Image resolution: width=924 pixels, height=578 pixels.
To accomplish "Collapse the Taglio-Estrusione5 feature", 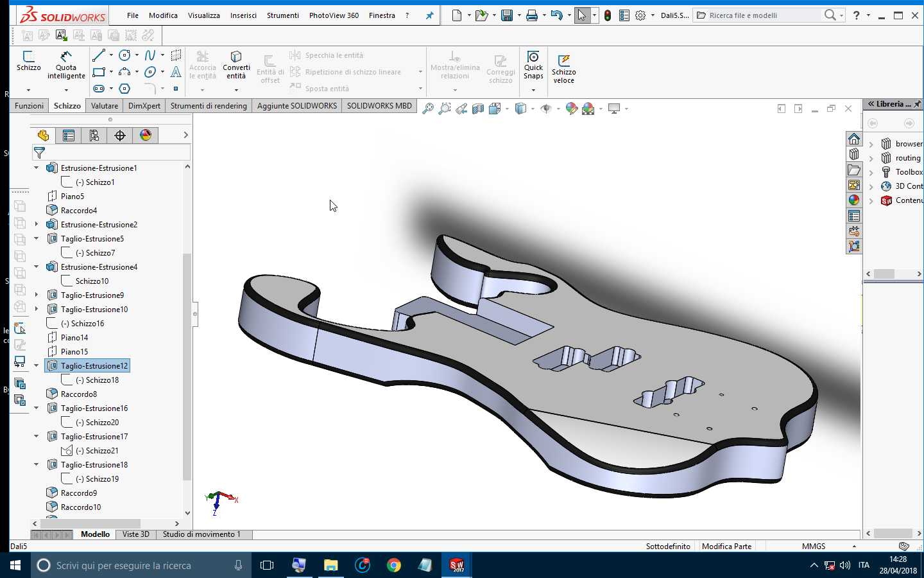I will 37,238.
